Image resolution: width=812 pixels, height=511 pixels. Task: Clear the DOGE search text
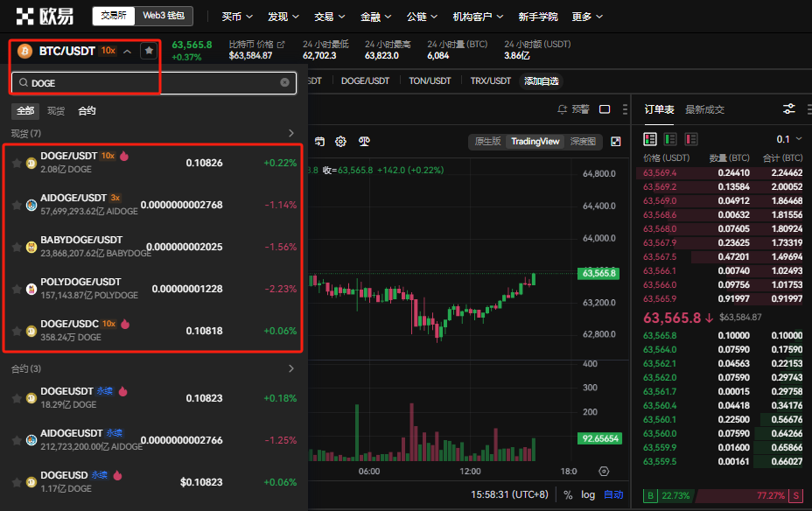284,82
